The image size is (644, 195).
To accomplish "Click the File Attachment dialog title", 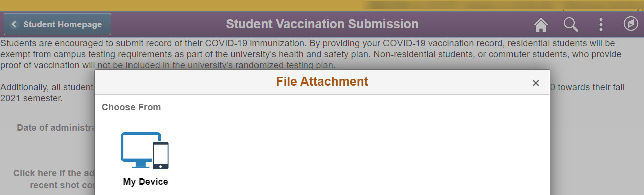I will tap(322, 82).
